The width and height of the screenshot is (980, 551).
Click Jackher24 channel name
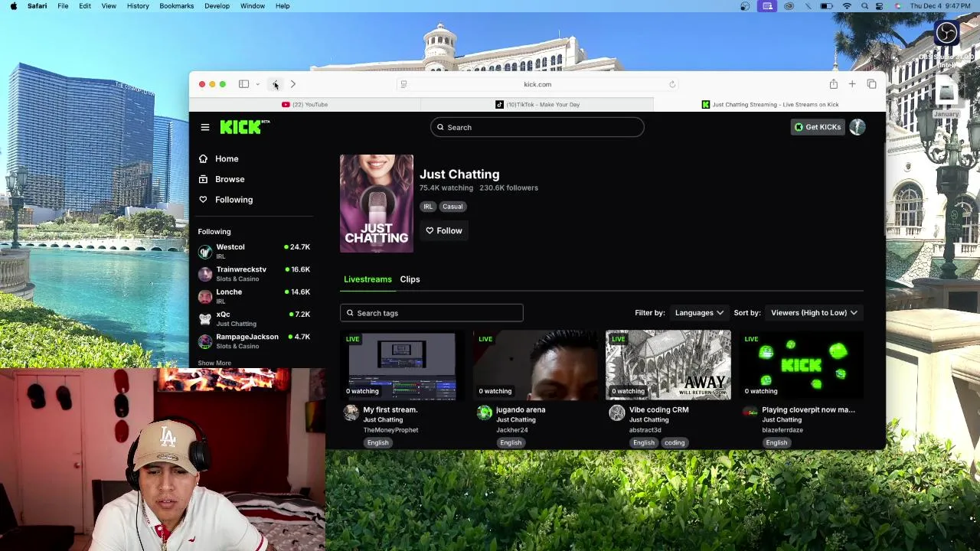coord(512,430)
